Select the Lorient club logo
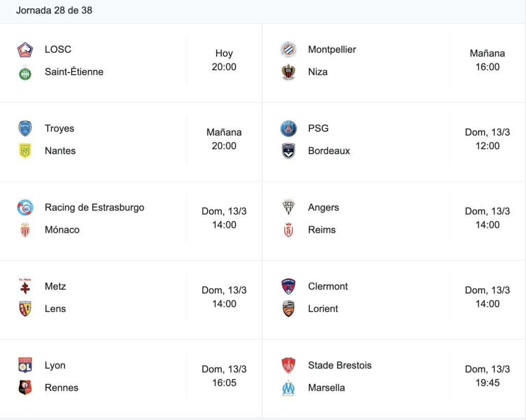Image resolution: width=526 pixels, height=420 pixels. click(x=289, y=309)
